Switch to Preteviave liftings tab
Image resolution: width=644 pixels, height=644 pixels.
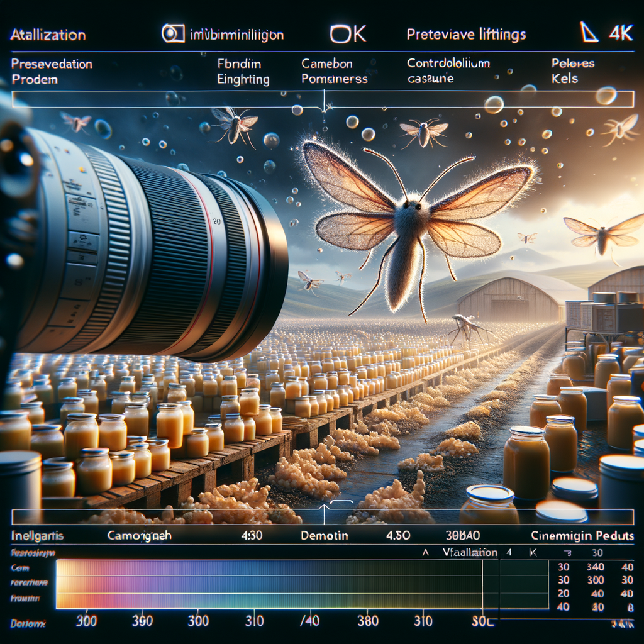(x=466, y=35)
